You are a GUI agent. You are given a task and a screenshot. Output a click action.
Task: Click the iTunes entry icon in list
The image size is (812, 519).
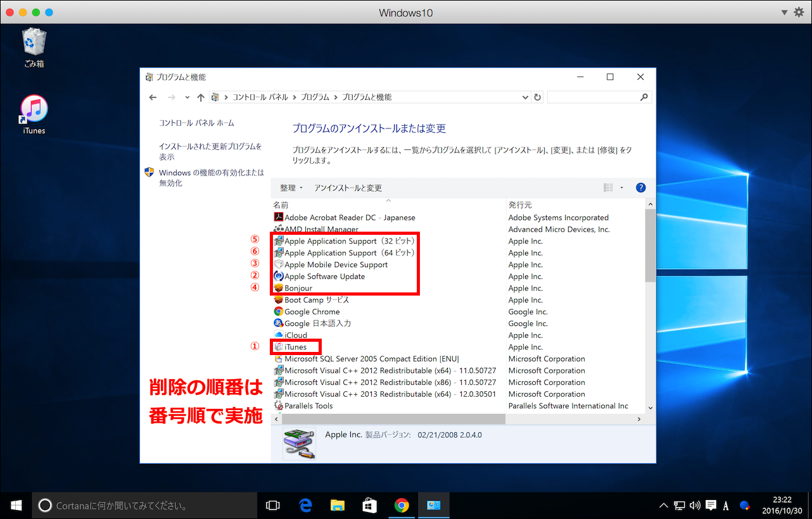tap(279, 347)
